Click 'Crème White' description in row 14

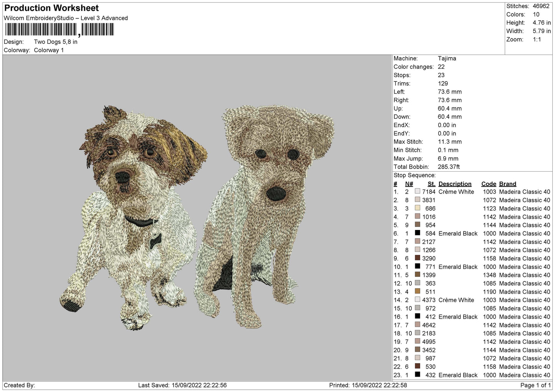(456, 300)
